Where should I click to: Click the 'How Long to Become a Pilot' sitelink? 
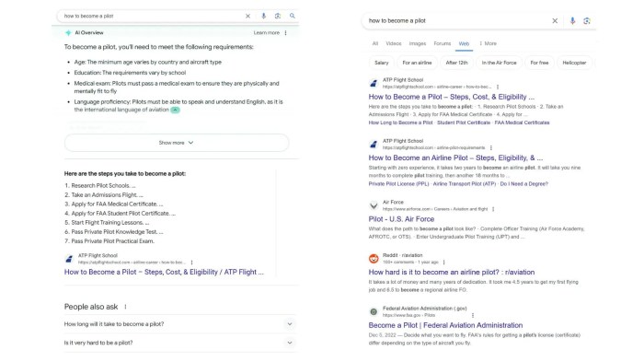(x=400, y=123)
